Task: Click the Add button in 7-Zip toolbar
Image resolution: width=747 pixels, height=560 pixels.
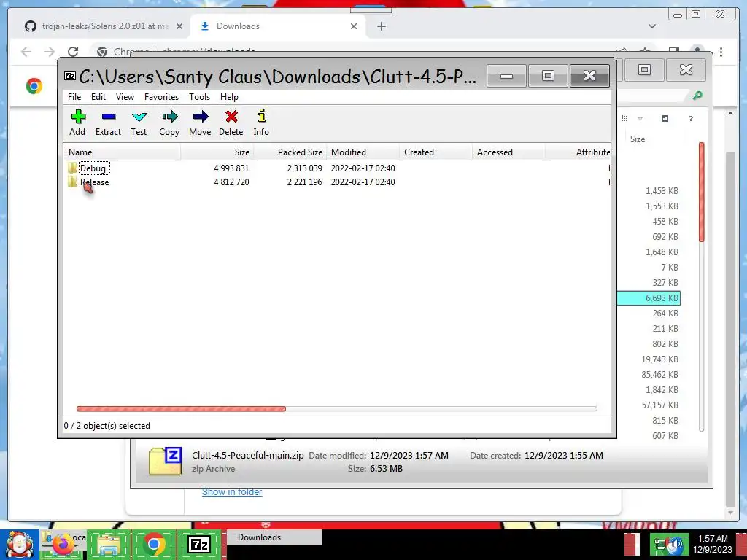Action: [x=77, y=122]
